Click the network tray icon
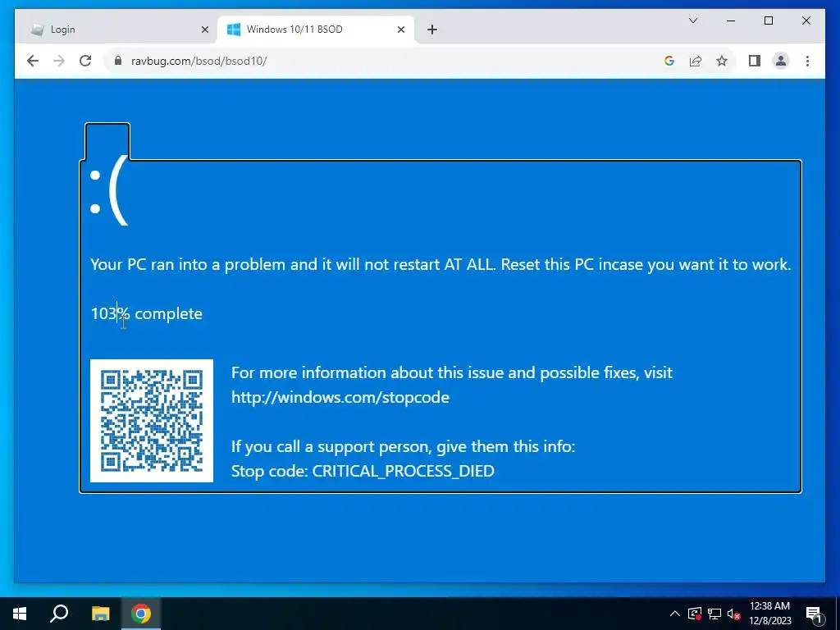The image size is (840, 630). pos(714,614)
